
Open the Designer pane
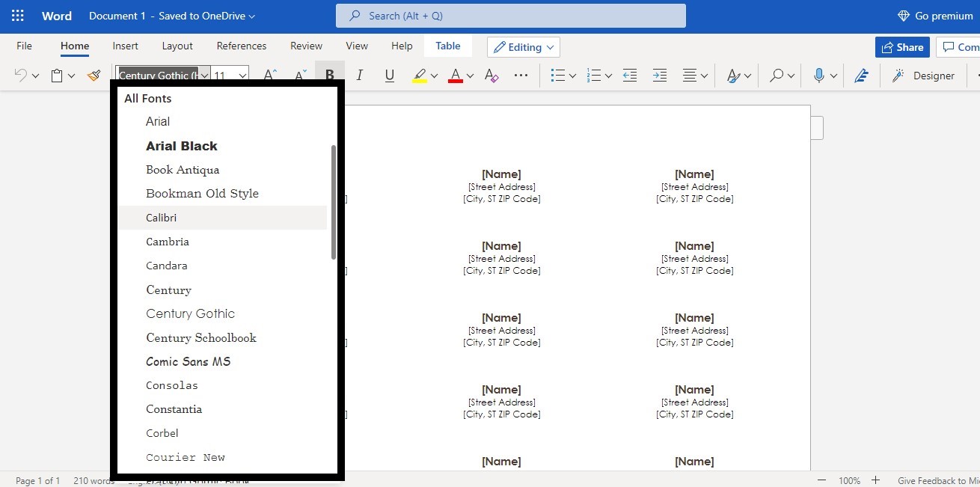[923, 76]
